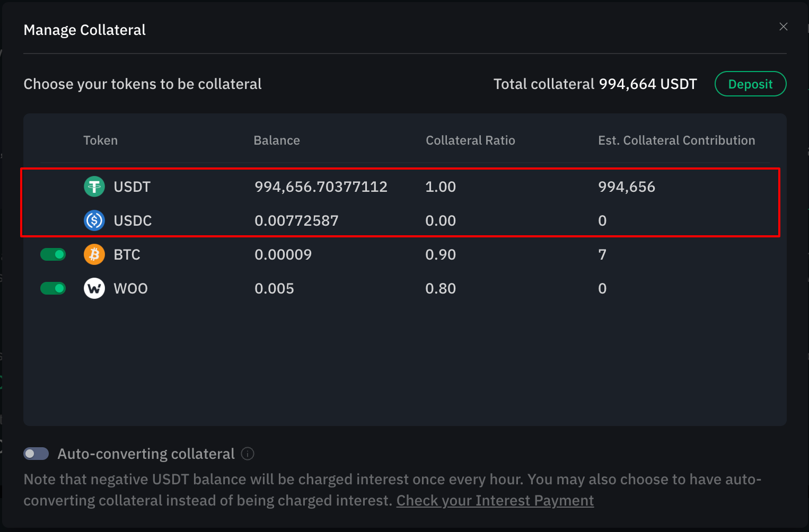809x532 pixels.
Task: Click the USDC coin icon
Action: click(94, 220)
